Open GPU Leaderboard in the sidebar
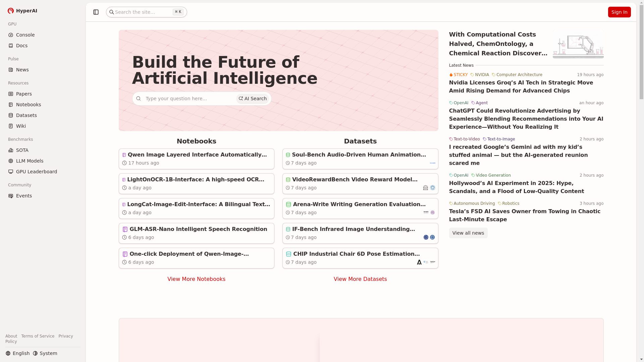Viewport: 644px width, 362px height. (x=43, y=172)
